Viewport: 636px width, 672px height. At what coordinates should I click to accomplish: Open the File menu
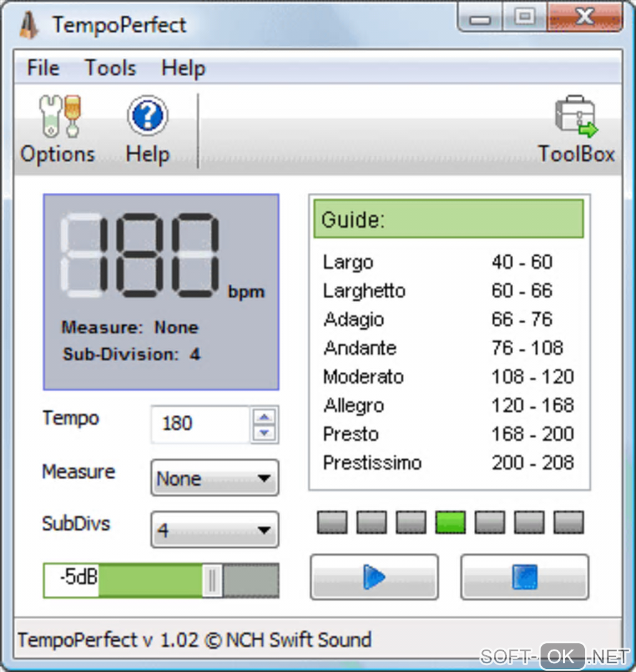pyautogui.click(x=43, y=68)
